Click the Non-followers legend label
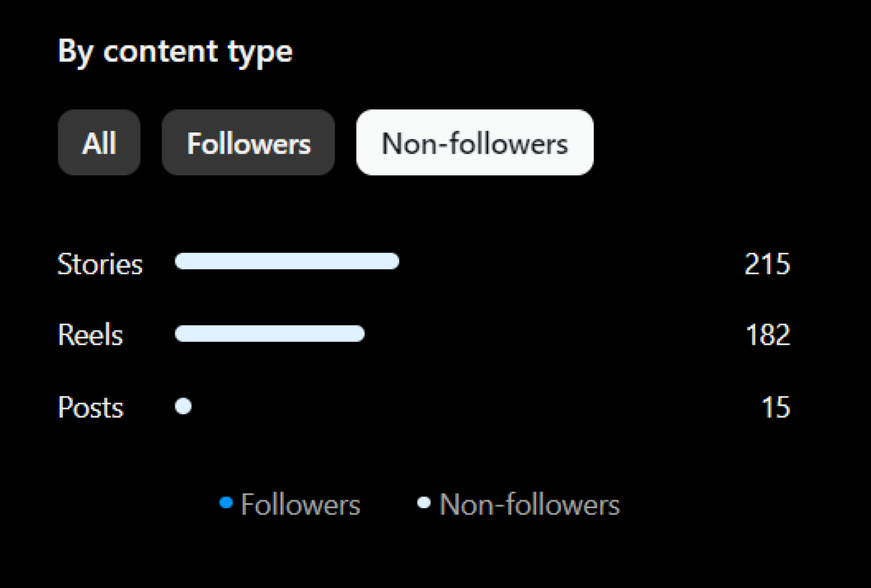Viewport: 871px width, 588px height. coord(529,505)
